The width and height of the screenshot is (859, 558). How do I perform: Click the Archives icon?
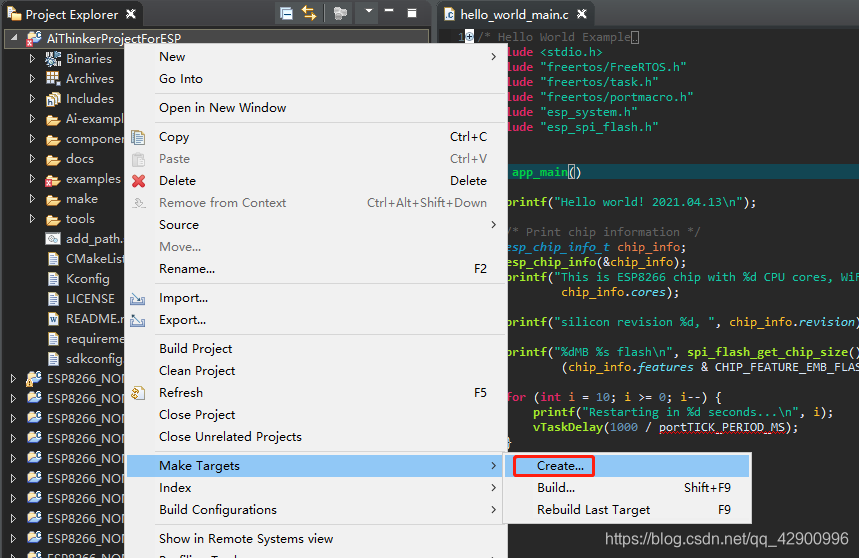[x=53, y=78]
